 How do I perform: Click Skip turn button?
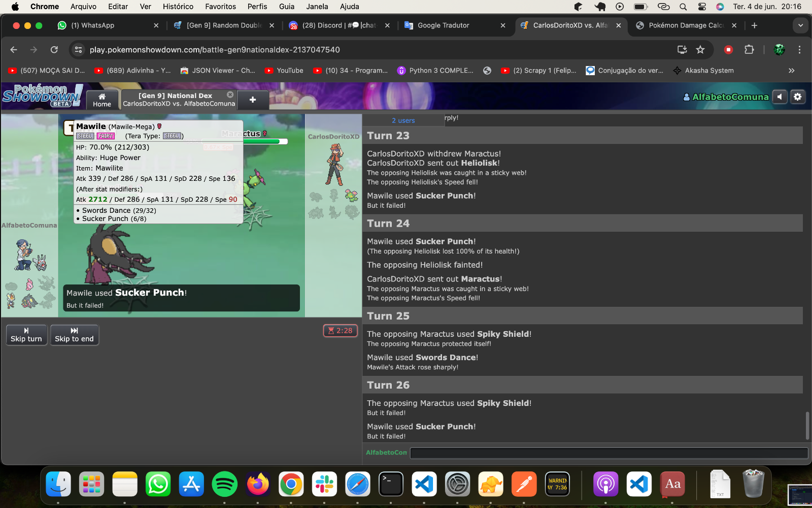tap(26, 335)
